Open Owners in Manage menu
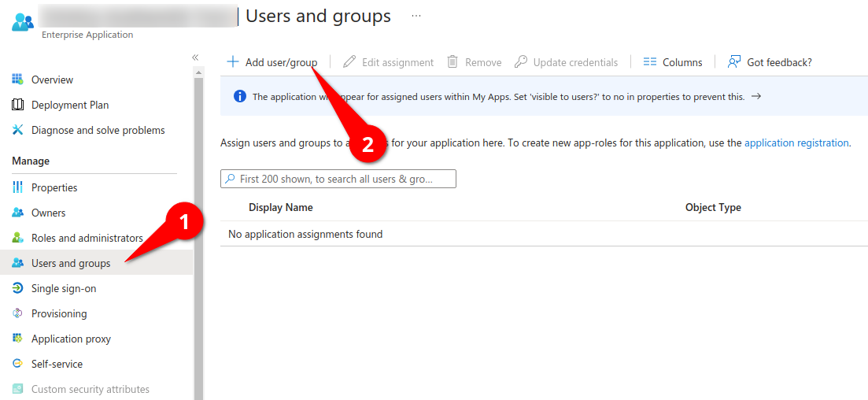This screenshot has width=868, height=400. pyautogui.click(x=48, y=213)
